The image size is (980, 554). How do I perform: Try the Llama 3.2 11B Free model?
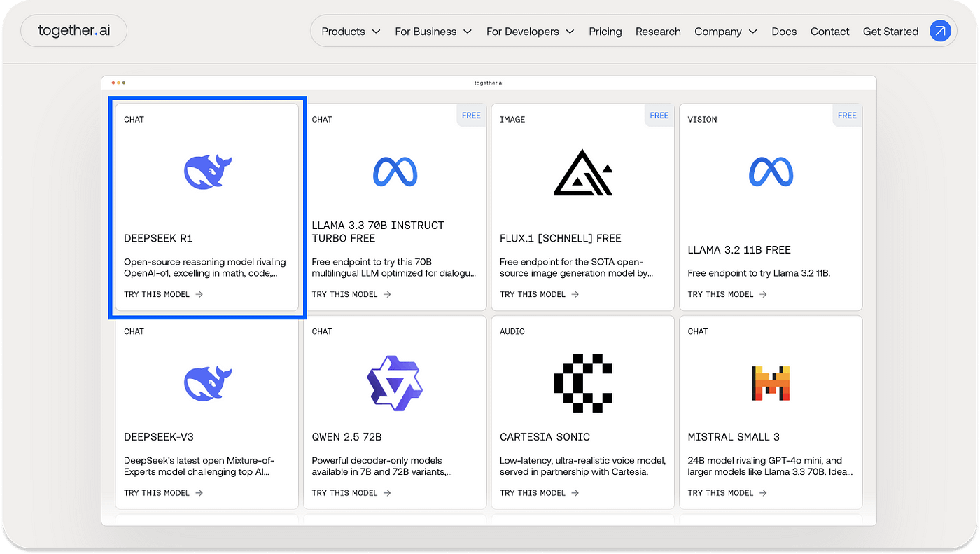(727, 295)
